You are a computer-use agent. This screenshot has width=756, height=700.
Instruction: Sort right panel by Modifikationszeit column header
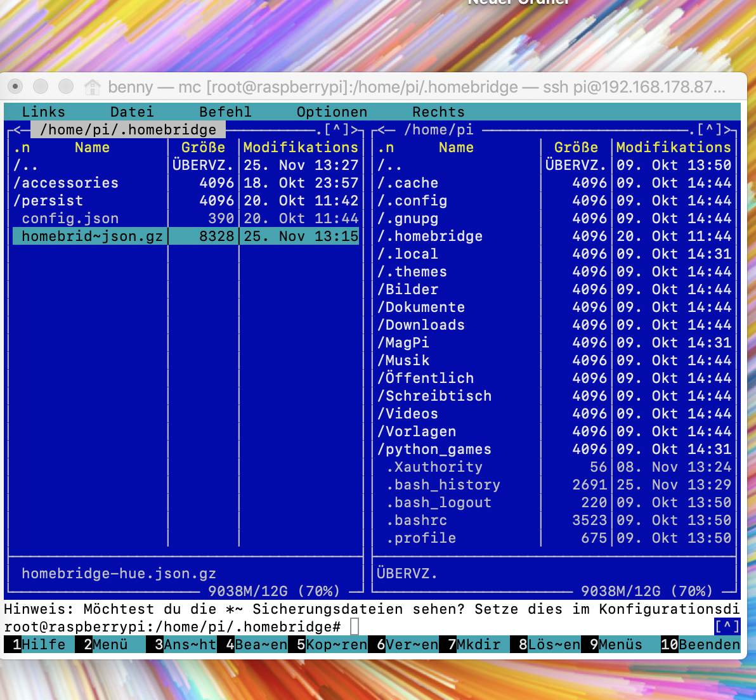(x=673, y=148)
